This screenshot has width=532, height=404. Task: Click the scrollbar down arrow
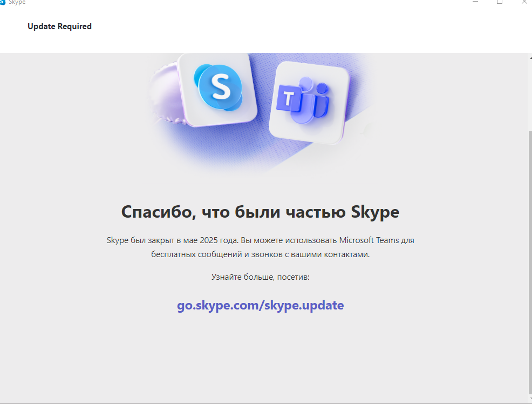(x=530, y=399)
